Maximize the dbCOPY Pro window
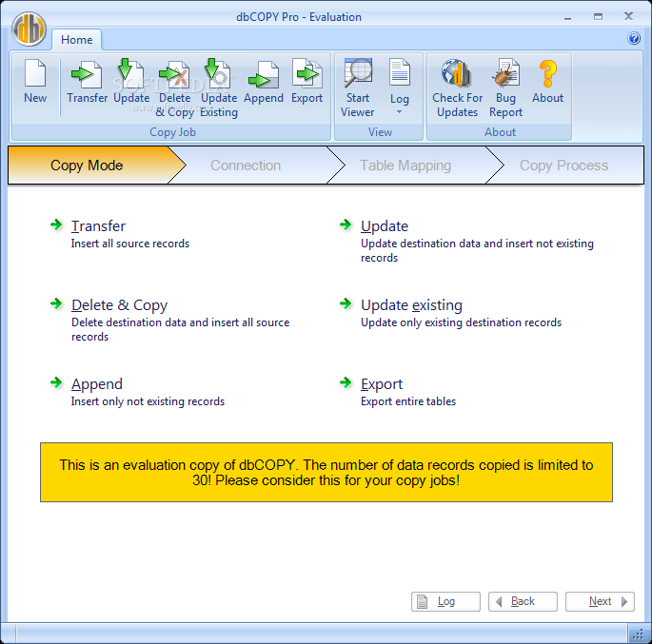Viewport: 652px width, 644px height. click(x=598, y=17)
